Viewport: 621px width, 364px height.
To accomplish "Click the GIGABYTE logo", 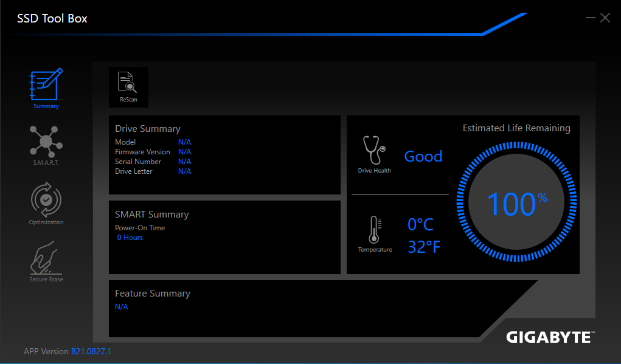I will (x=550, y=337).
